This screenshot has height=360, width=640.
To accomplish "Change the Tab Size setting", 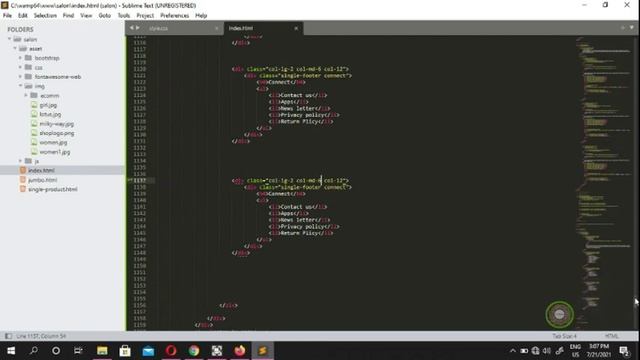I will [x=564, y=336].
